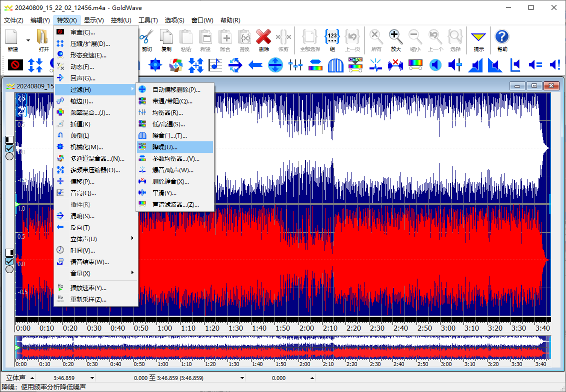Viewport: 566px width, 392px height.
Task: Click the Zoom In (放大) magnifier icon
Action: (x=395, y=37)
